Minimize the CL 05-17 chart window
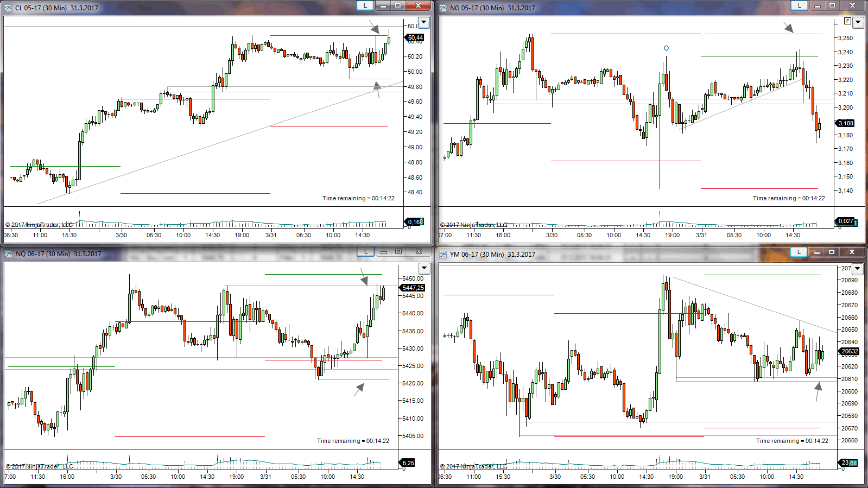This screenshot has width=868, height=488. pyautogui.click(x=383, y=5)
